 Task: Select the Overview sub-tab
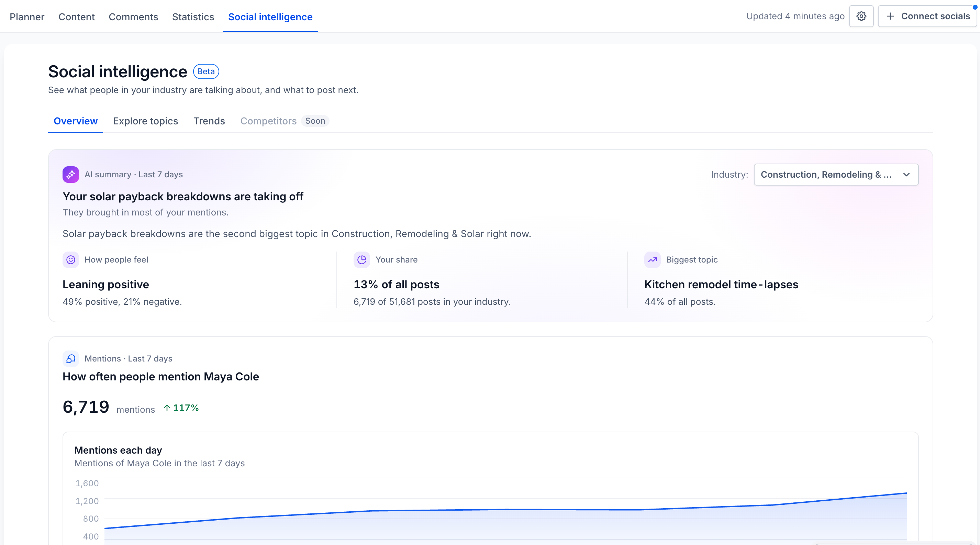coord(75,121)
